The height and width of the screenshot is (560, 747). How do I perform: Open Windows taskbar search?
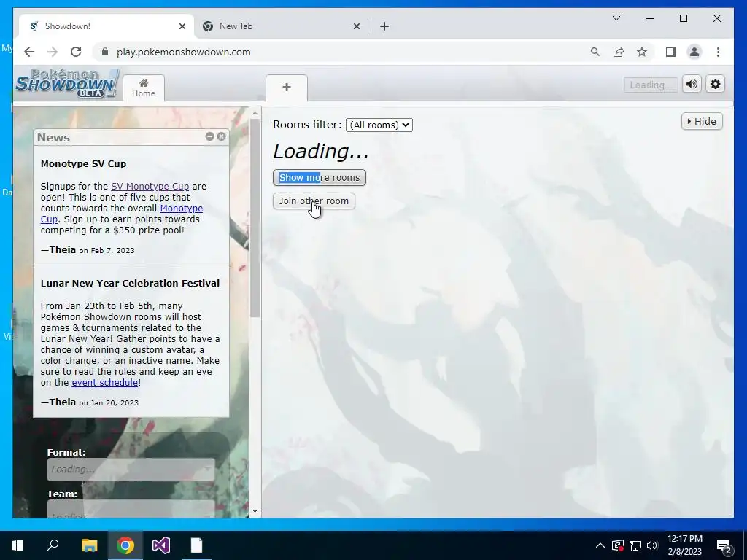pyautogui.click(x=53, y=545)
